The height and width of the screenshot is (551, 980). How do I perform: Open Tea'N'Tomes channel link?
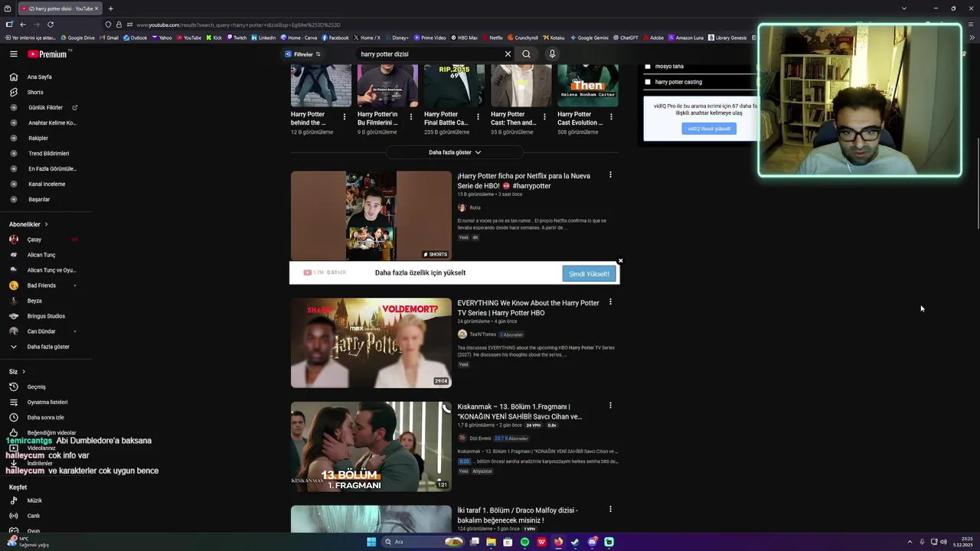coord(482,334)
